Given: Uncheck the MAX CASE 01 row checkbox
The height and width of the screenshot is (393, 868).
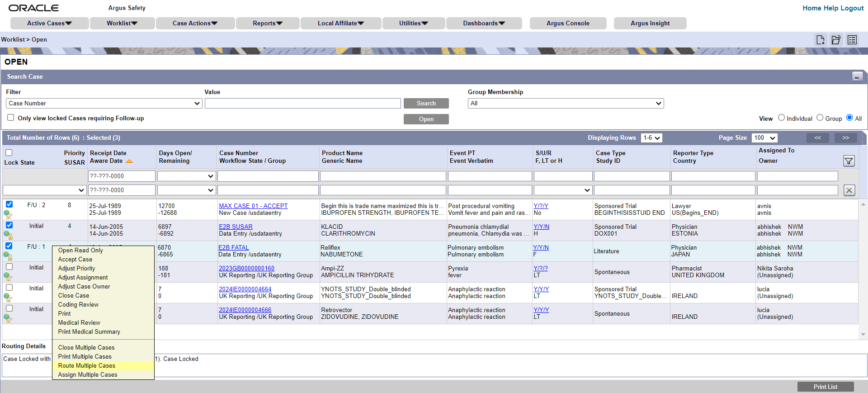Looking at the screenshot, I should tap(9, 204).
